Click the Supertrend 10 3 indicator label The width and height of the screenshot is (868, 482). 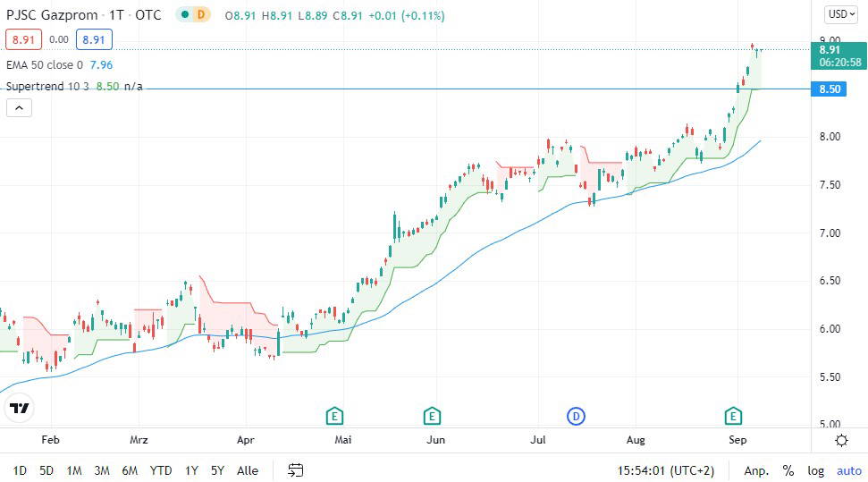(x=47, y=87)
